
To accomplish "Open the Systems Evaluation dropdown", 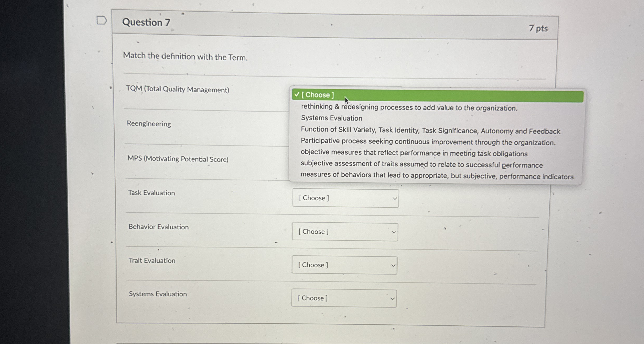I will coord(344,298).
